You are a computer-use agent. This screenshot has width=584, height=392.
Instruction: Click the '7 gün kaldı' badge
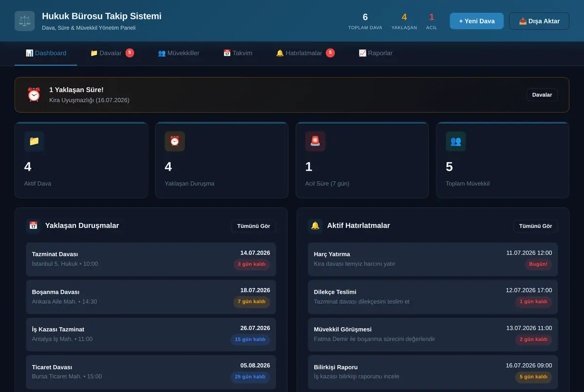(252, 302)
